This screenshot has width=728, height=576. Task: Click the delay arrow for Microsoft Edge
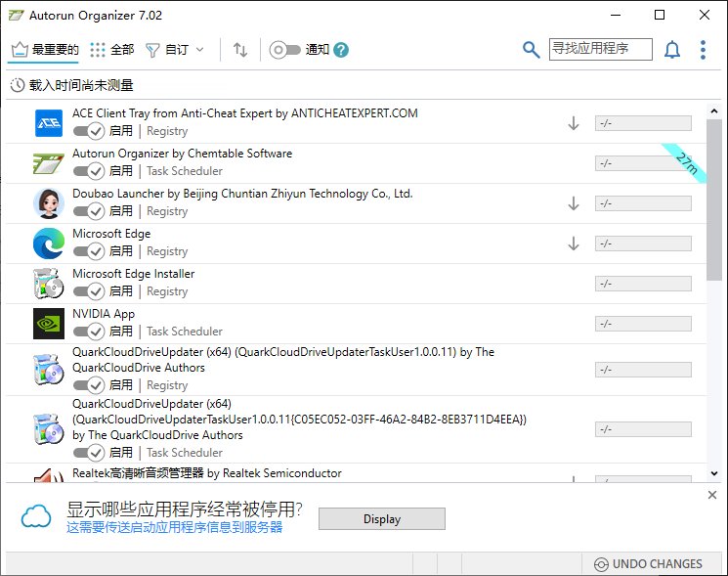point(574,244)
